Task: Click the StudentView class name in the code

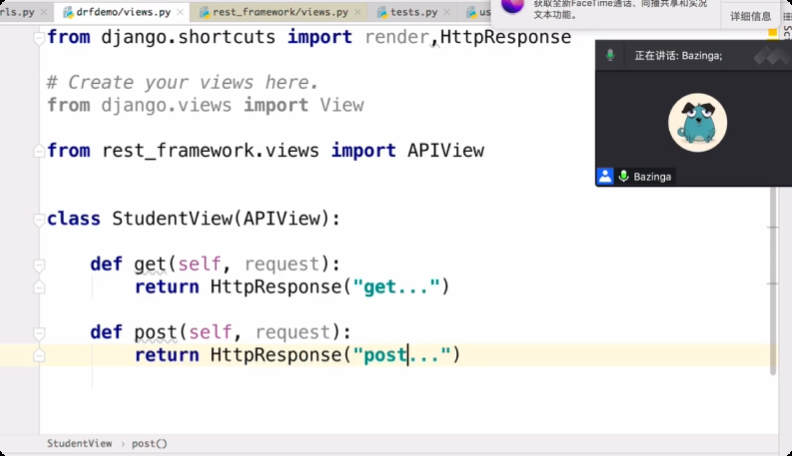Action: [x=172, y=219]
